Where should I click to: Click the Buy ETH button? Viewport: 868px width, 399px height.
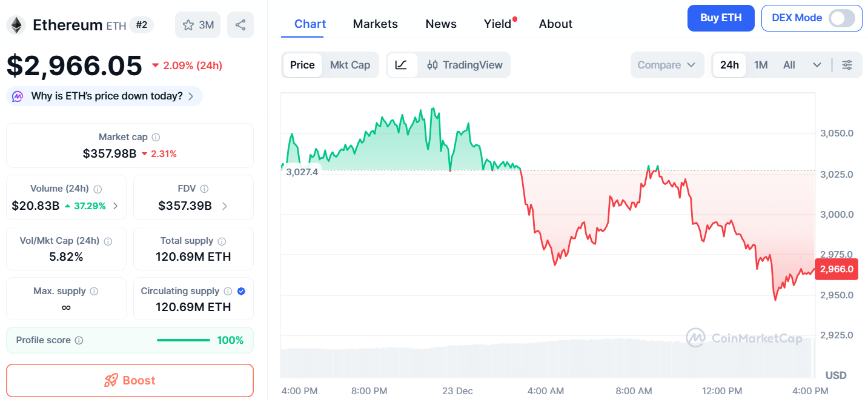(x=720, y=18)
